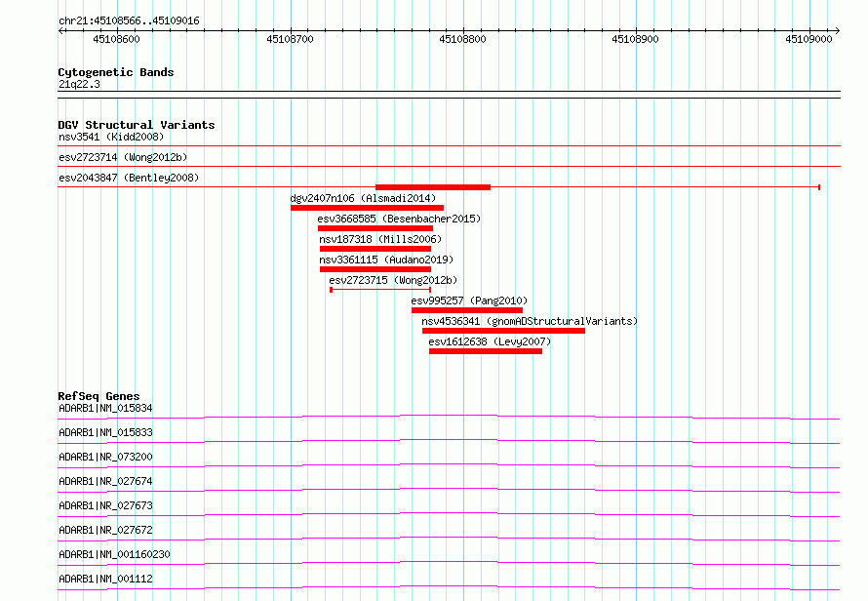Click the red bar under nsv4536341
This screenshot has height=601, width=868.
(x=504, y=331)
